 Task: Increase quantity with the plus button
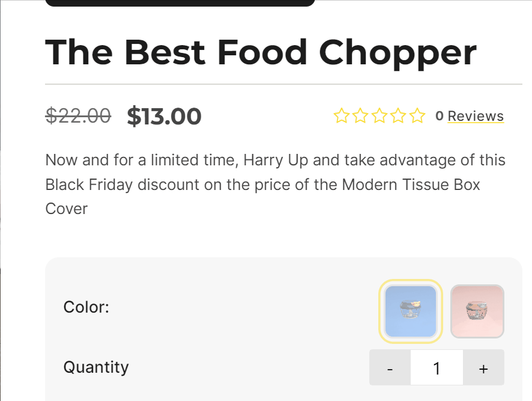tap(483, 367)
